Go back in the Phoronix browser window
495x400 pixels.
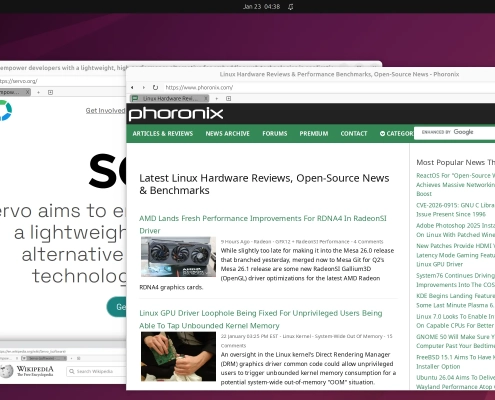(132, 87)
